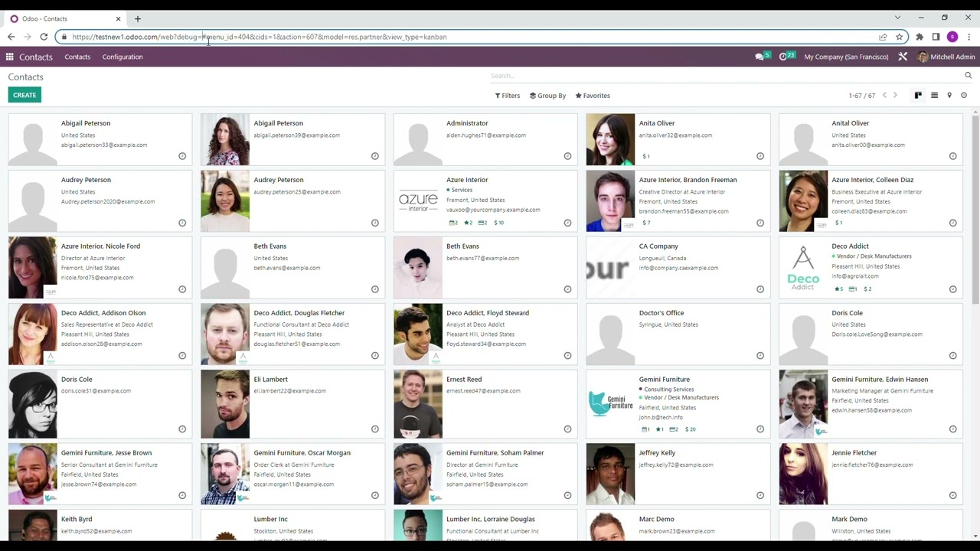Select kanban view
The image size is (980, 551).
coord(918,96)
